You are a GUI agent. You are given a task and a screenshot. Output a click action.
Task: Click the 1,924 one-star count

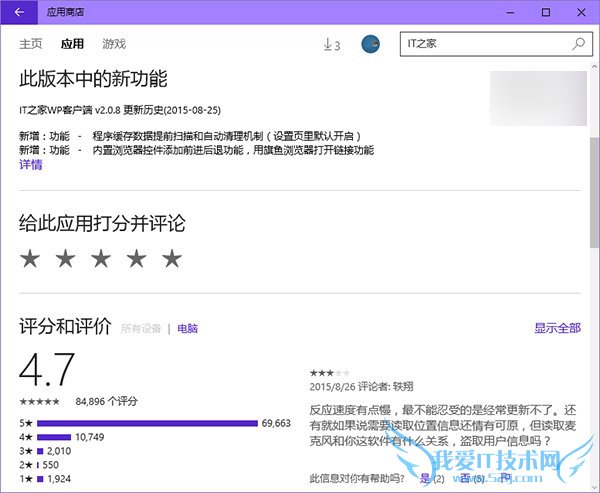point(59,479)
